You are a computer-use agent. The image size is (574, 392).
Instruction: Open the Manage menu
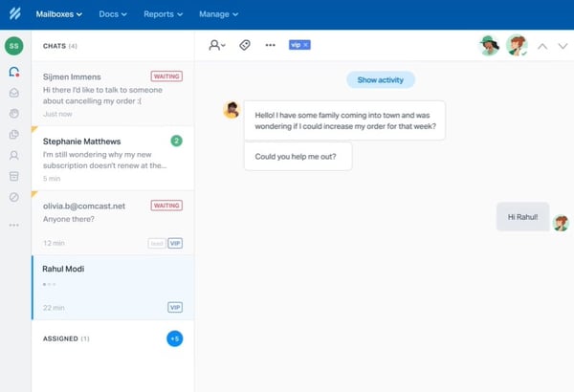coord(219,14)
